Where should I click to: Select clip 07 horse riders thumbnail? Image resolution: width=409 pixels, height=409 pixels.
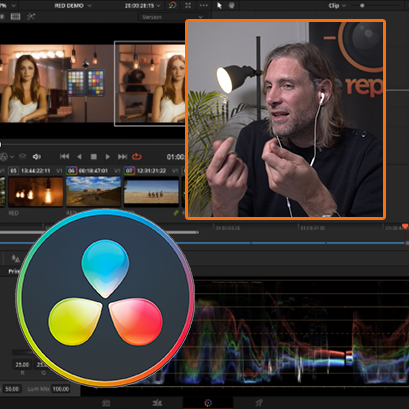click(151, 192)
